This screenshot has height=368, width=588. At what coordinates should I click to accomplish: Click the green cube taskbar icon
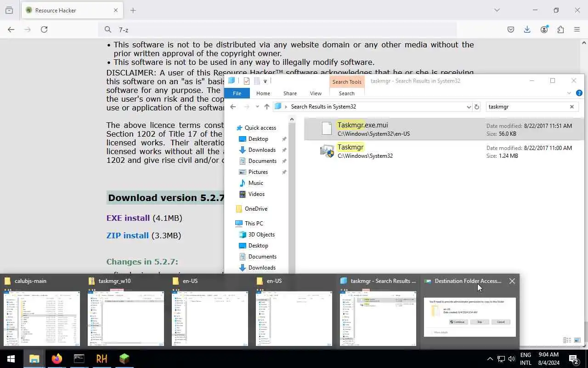coord(124,359)
